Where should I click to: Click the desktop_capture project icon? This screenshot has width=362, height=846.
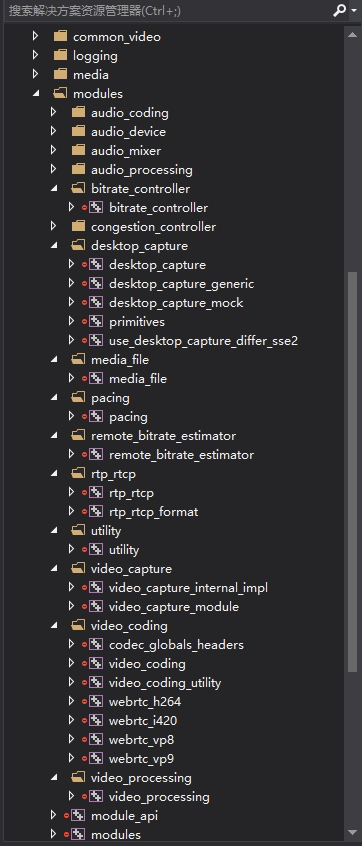tap(95, 264)
